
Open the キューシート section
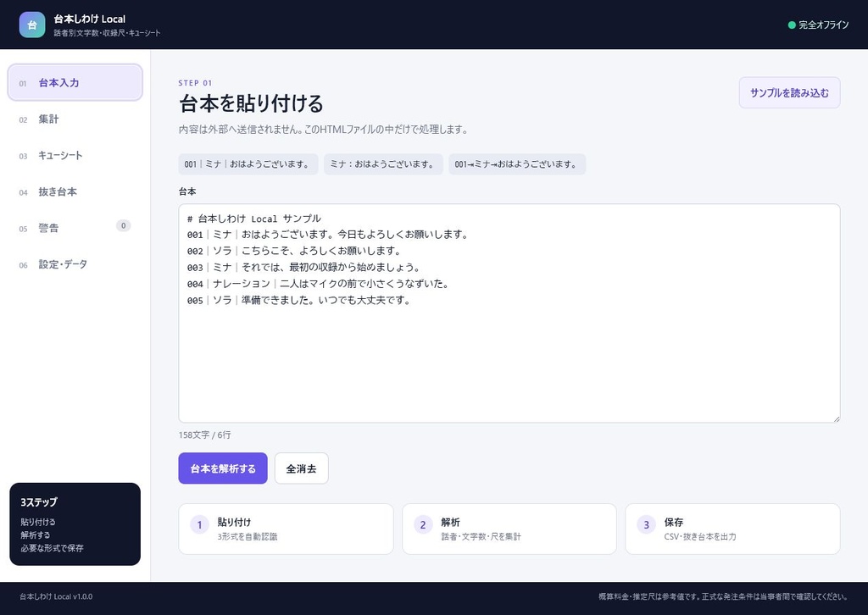tap(75, 155)
